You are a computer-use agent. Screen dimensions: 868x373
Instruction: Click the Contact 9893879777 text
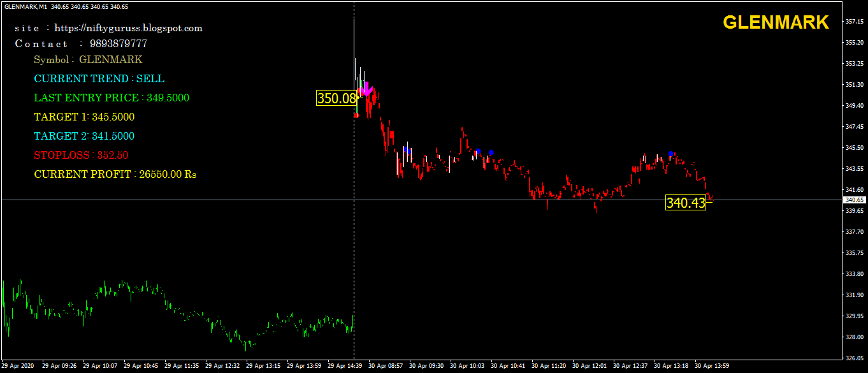coord(81,43)
